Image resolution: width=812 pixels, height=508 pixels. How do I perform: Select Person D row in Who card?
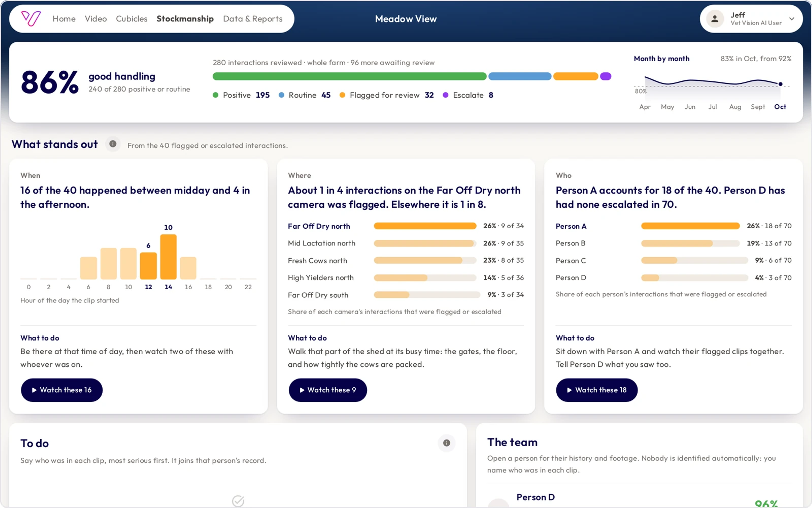click(673, 278)
